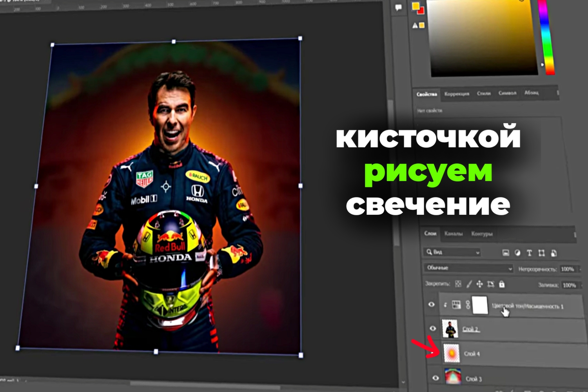Click the Hue/Saturation adjustment layer icon
This screenshot has width=588, height=392.
click(456, 305)
